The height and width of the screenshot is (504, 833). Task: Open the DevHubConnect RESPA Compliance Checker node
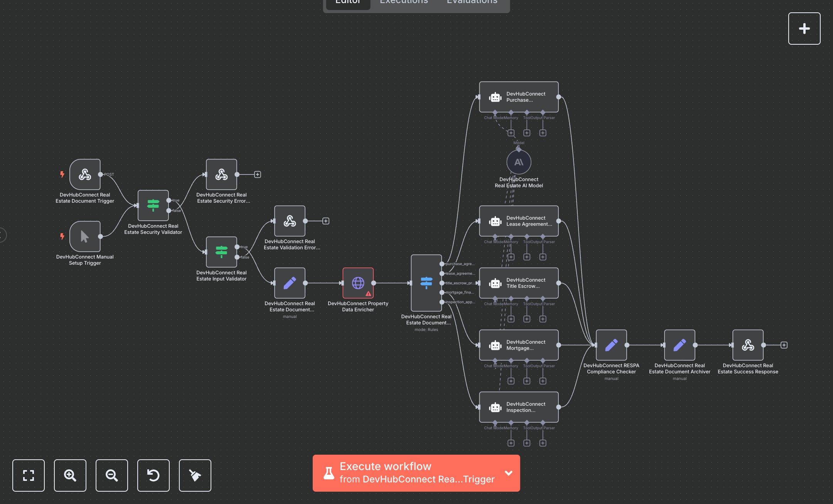(x=611, y=345)
